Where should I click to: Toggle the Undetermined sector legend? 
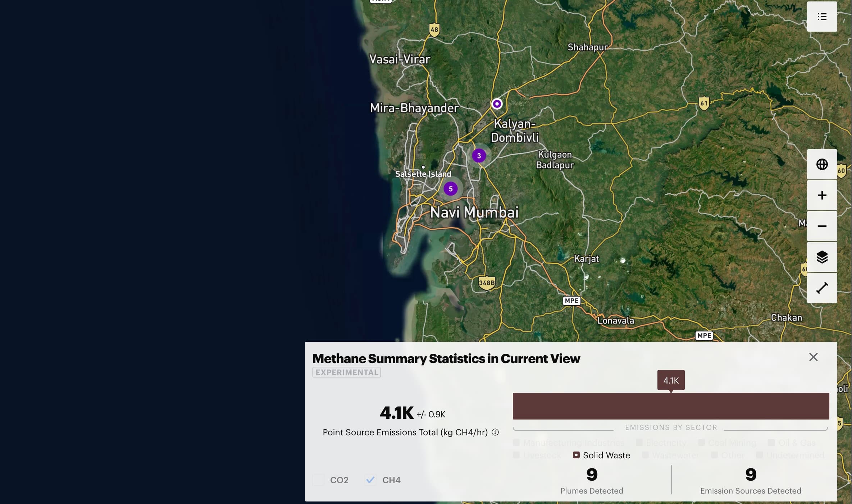pyautogui.click(x=790, y=455)
